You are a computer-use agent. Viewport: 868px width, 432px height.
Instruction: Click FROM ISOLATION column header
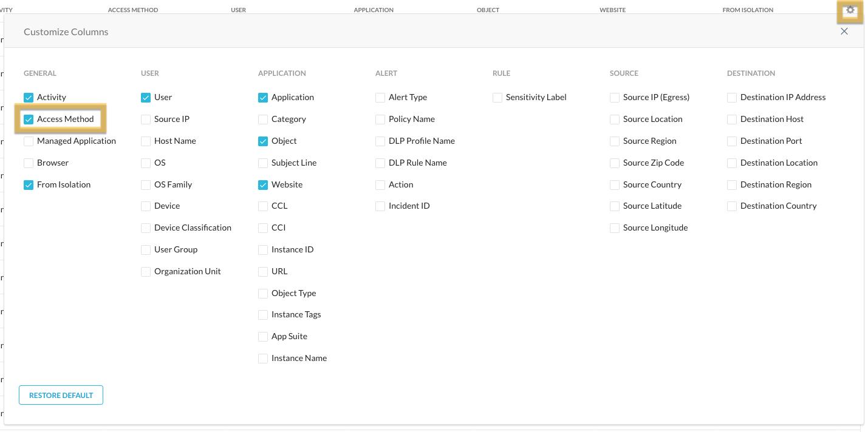748,10
